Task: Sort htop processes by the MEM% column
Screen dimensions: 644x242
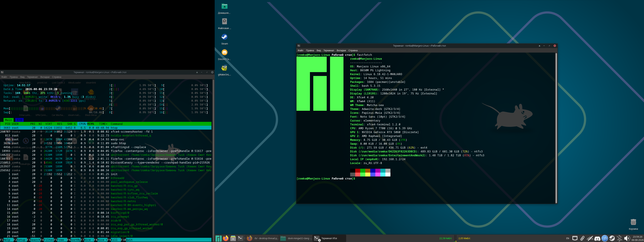Action: pos(91,124)
